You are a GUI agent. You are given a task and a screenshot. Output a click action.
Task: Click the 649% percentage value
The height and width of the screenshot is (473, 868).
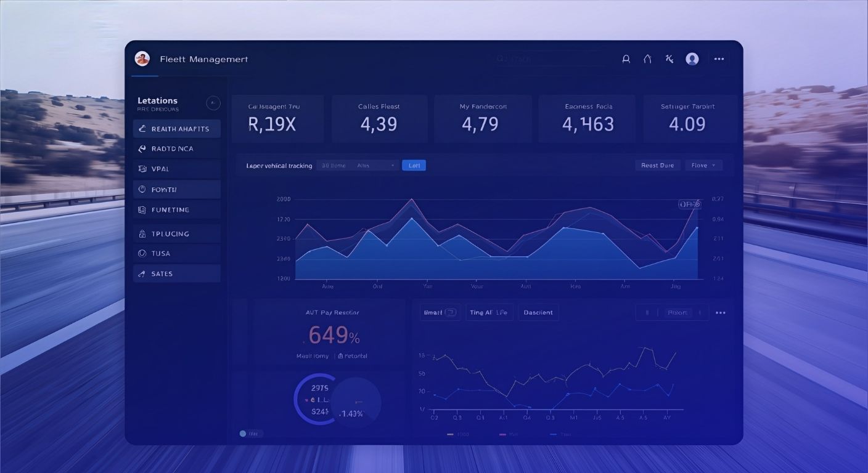click(x=334, y=336)
